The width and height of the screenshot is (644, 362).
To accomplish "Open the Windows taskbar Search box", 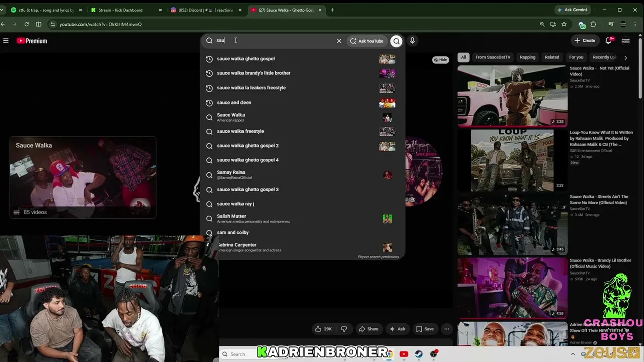I will (238, 354).
